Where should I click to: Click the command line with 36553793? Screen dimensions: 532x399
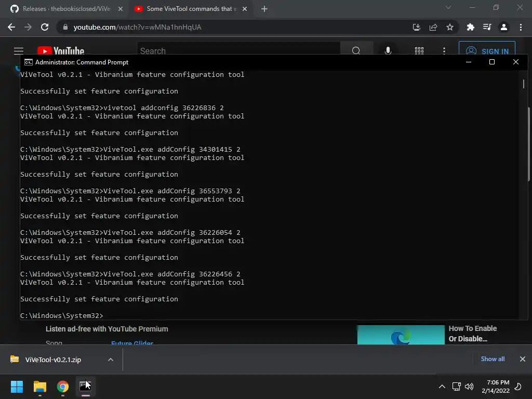[x=130, y=191]
